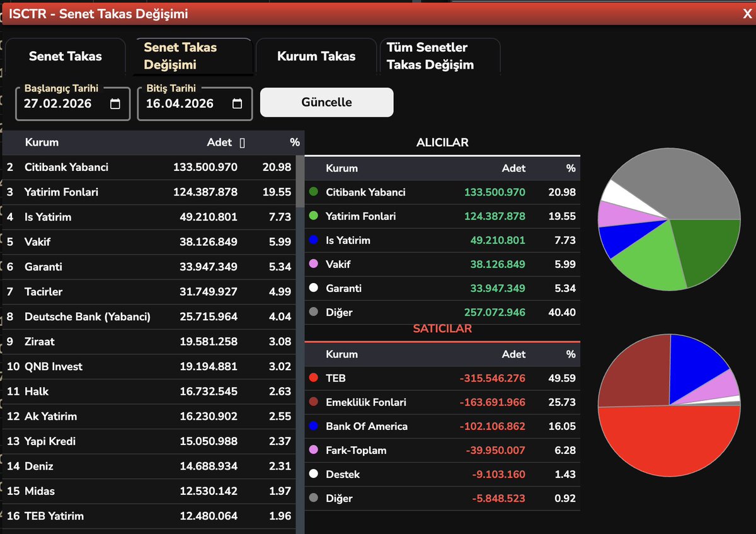Viewport: 756px width, 534px height.
Task: Click the Kurum column header in left table
Action: pos(42,142)
